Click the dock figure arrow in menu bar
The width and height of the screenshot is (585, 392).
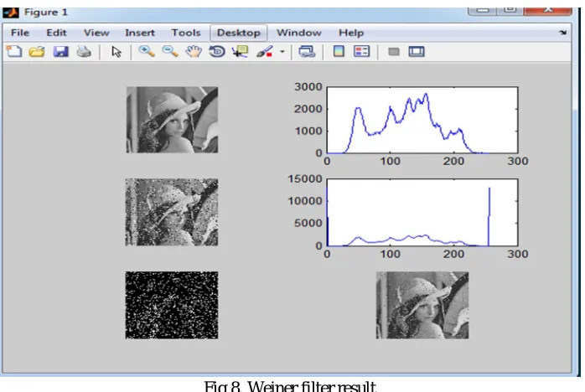[x=562, y=33]
